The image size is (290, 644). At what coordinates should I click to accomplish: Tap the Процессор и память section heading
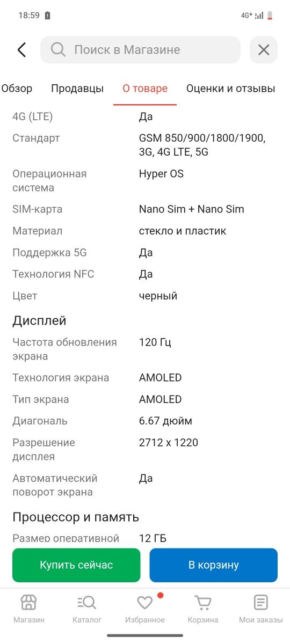(x=76, y=517)
